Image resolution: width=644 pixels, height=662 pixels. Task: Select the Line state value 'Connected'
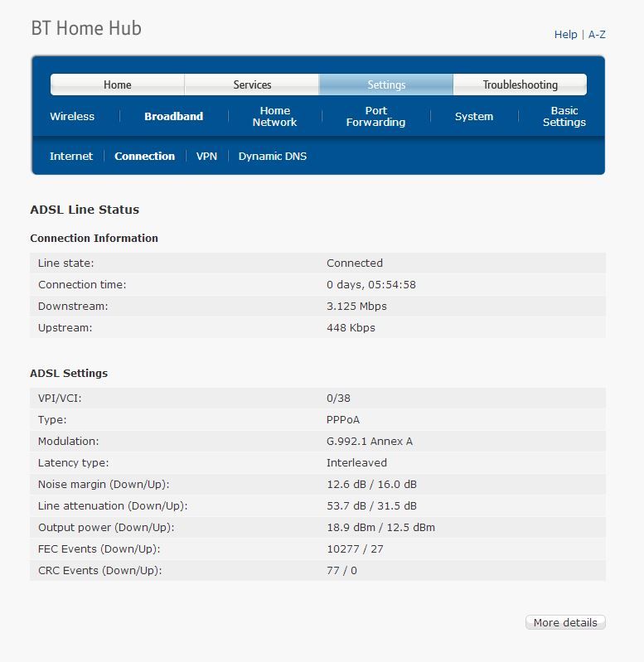pyautogui.click(x=355, y=263)
